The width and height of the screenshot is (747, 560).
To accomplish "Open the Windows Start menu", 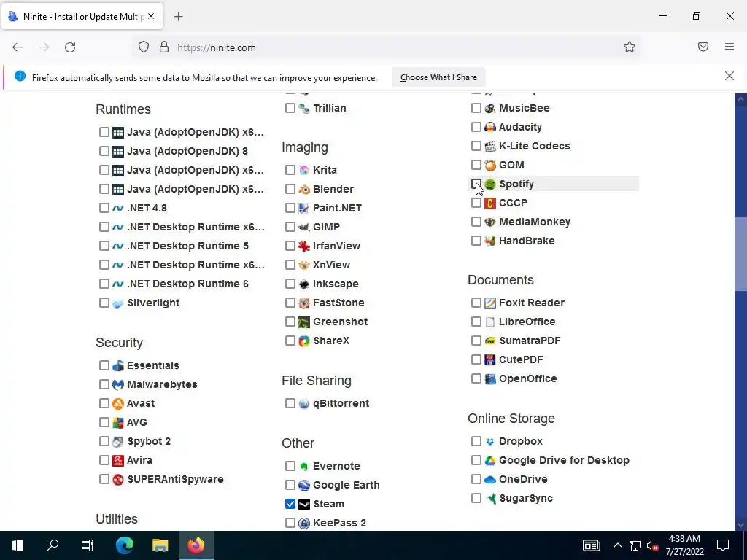I will click(x=18, y=545).
